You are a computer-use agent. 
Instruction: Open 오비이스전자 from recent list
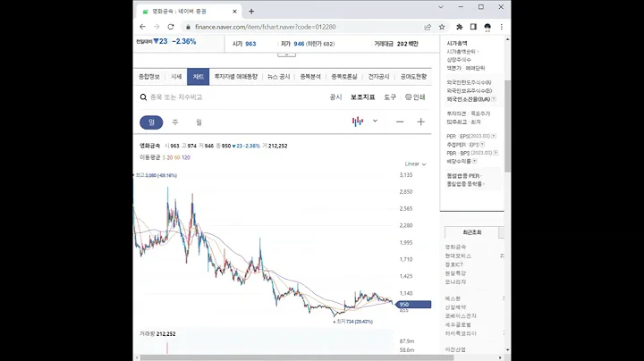coord(461,316)
